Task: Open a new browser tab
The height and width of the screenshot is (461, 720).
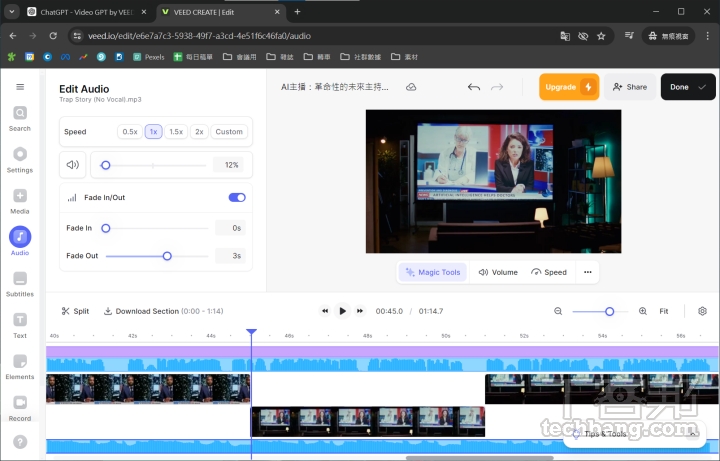Action: (x=297, y=12)
